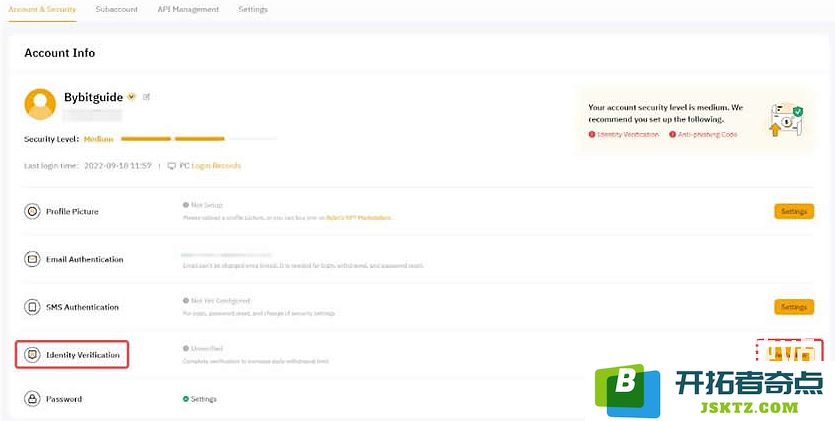Click the Password lock icon

pos(32,399)
